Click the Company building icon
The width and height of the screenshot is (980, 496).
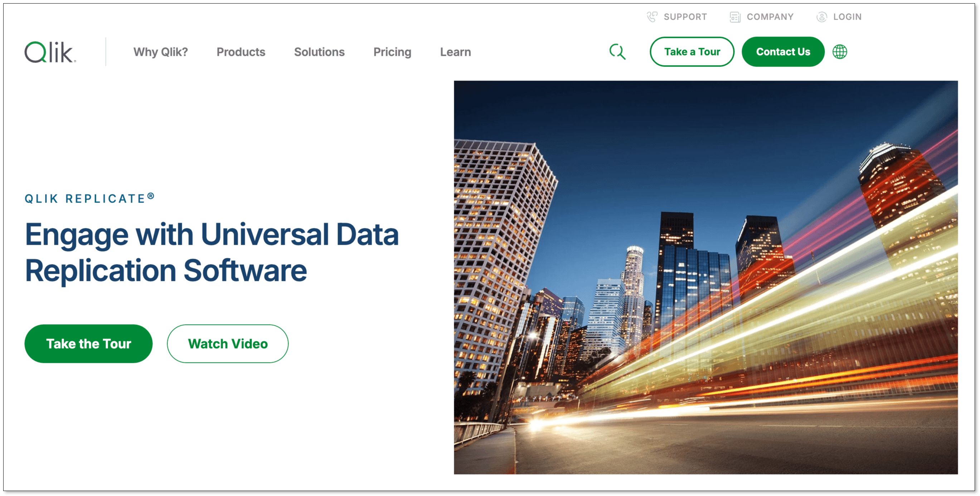pyautogui.click(x=735, y=17)
